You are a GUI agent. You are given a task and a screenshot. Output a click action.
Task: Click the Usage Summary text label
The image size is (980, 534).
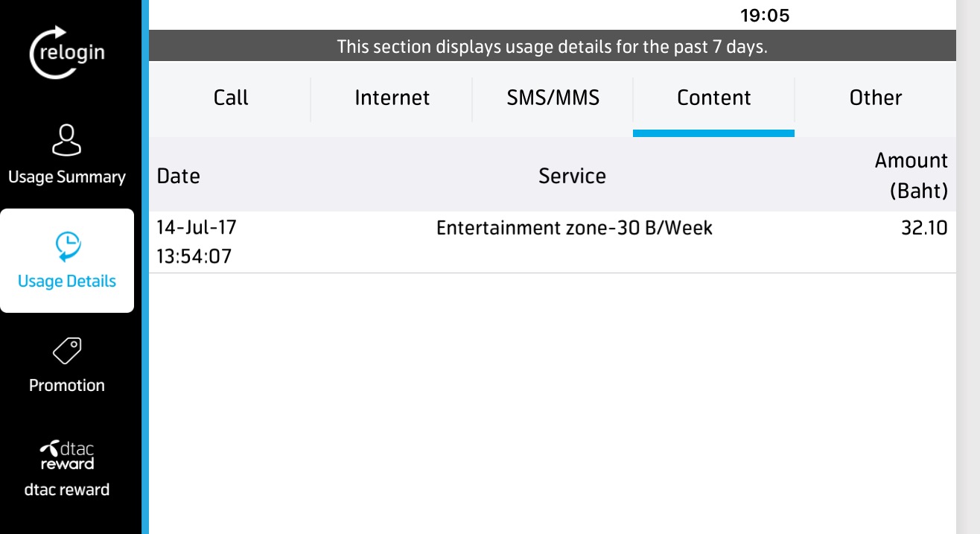click(67, 177)
